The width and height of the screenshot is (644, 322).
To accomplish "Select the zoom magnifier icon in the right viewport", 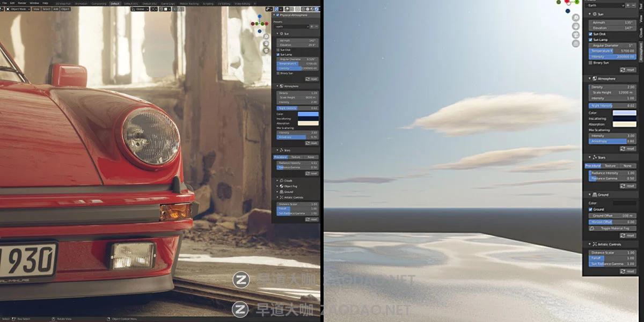I will click(x=575, y=17).
